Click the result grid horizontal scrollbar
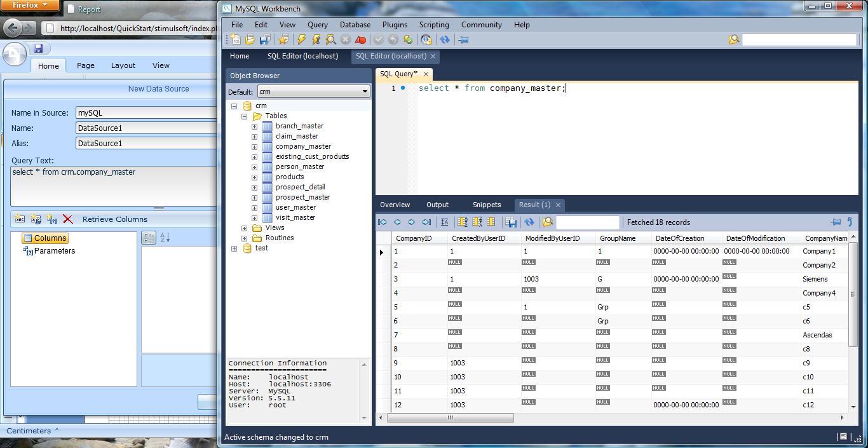868x448 pixels. (450, 417)
